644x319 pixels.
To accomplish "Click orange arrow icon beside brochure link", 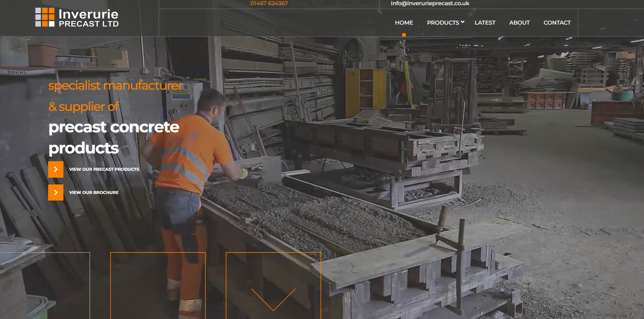I will point(56,193).
